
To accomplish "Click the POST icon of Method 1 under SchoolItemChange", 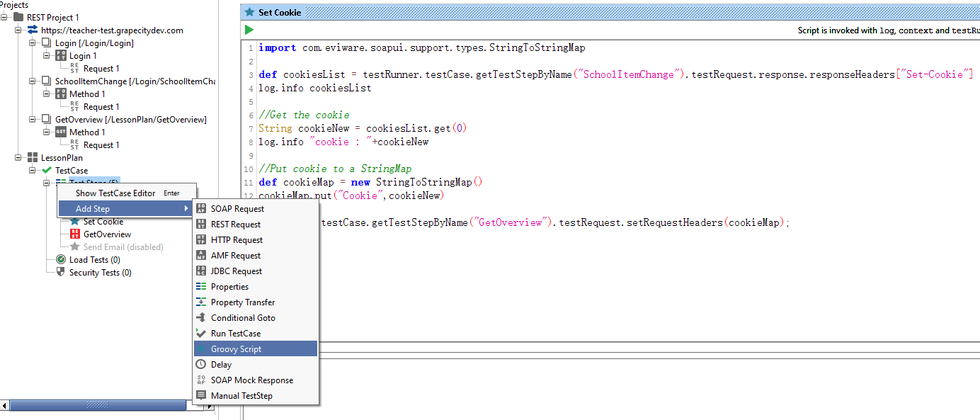I will 61,93.
